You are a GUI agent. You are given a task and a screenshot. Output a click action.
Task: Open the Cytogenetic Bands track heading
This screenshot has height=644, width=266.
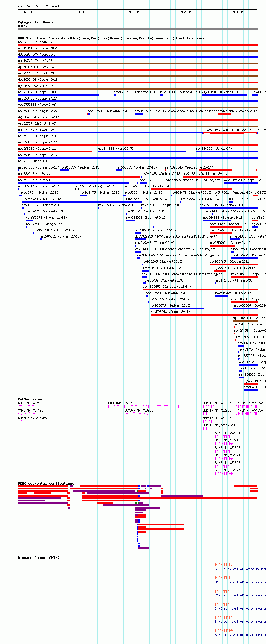36,22
